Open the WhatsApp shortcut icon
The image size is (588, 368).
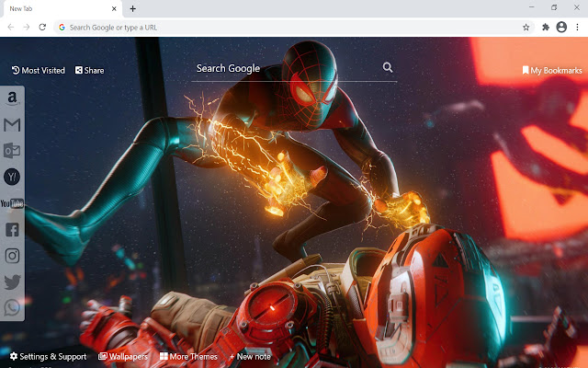(x=12, y=308)
